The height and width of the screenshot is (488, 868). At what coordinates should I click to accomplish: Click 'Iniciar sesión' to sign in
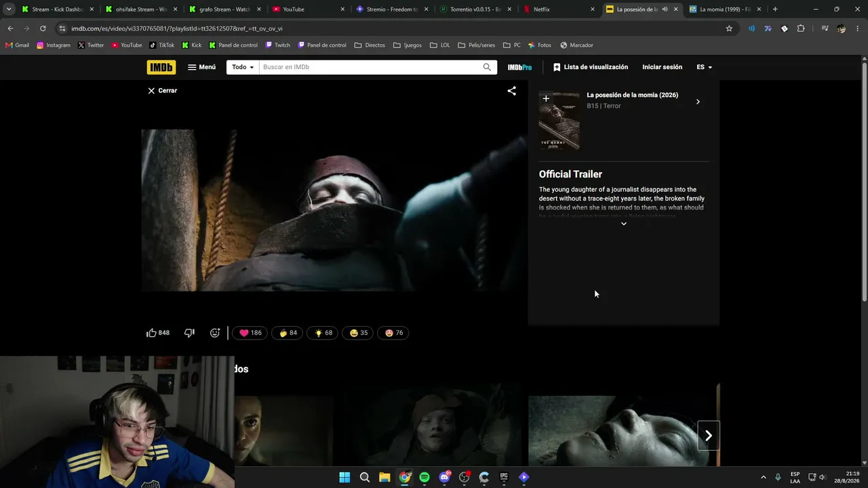click(663, 67)
